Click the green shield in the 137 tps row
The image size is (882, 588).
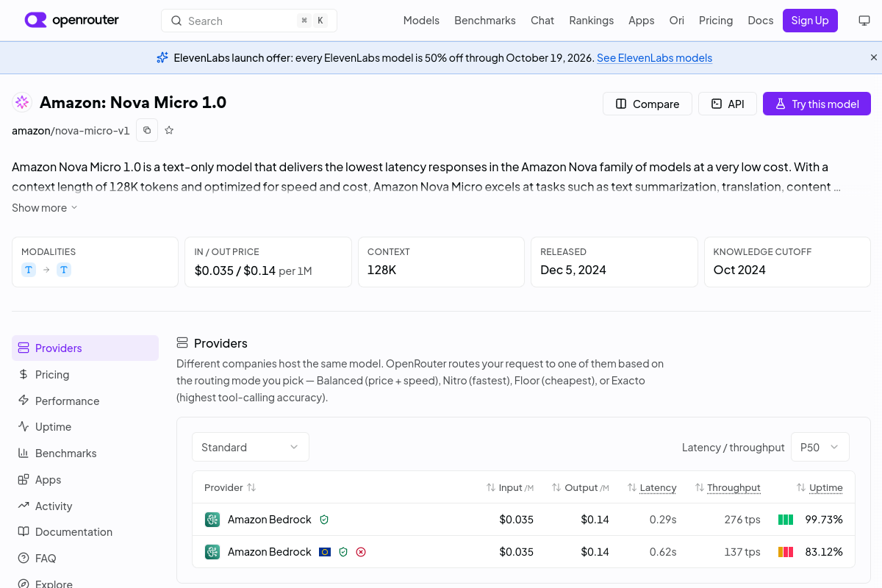(x=343, y=552)
